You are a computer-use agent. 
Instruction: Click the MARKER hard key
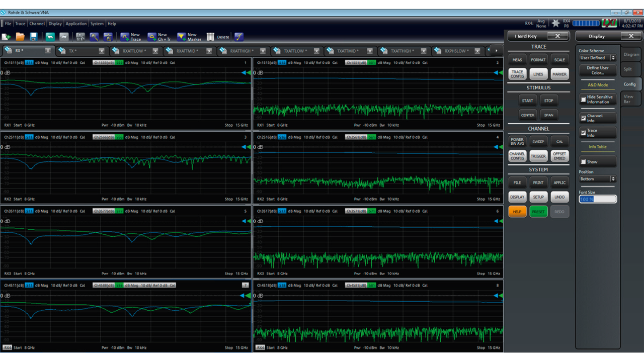pyautogui.click(x=559, y=74)
